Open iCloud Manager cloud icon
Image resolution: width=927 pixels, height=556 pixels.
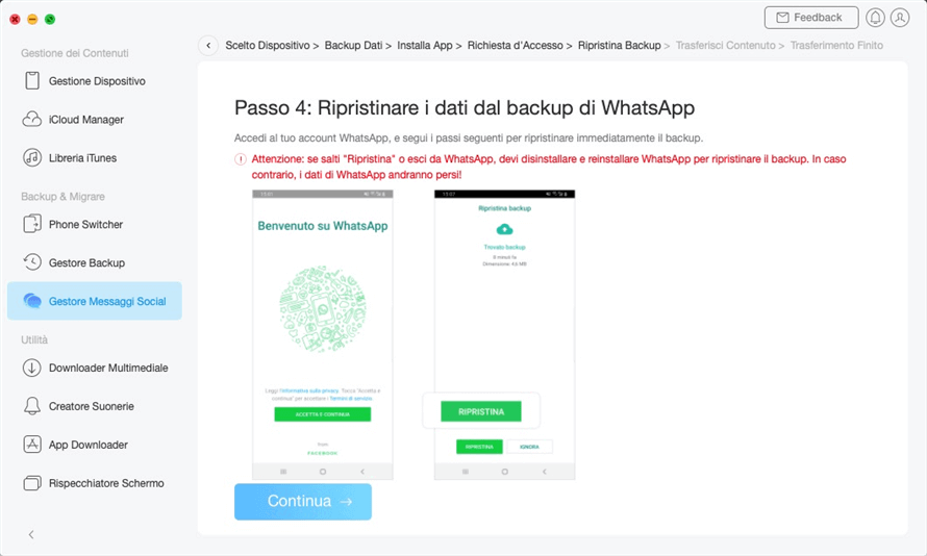[x=32, y=120]
